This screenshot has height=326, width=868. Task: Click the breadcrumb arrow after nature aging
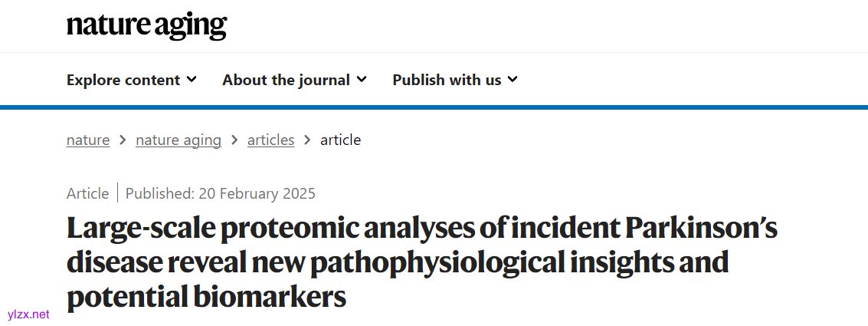click(234, 140)
